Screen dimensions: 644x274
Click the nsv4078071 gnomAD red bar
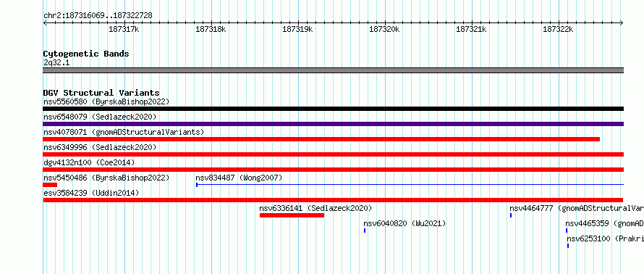(x=321, y=139)
